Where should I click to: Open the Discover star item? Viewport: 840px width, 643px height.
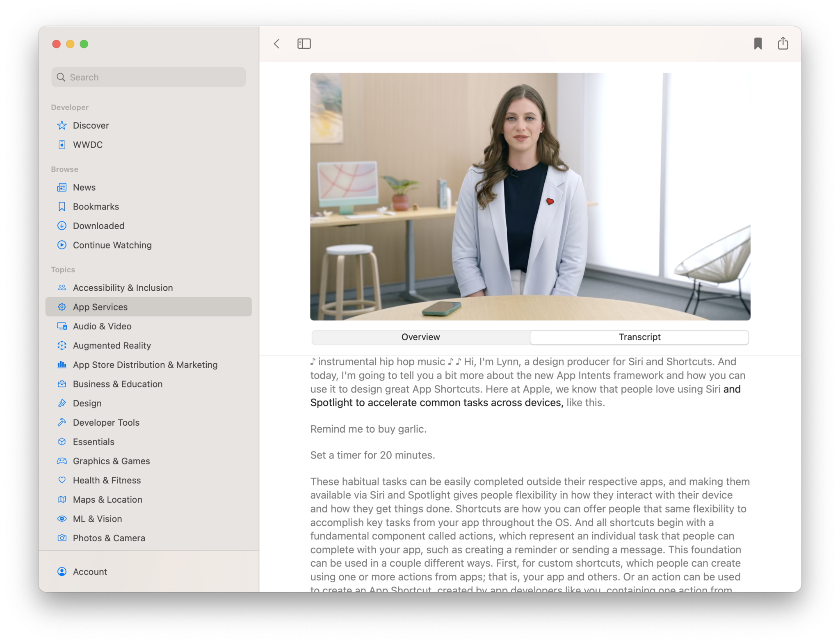click(x=91, y=125)
